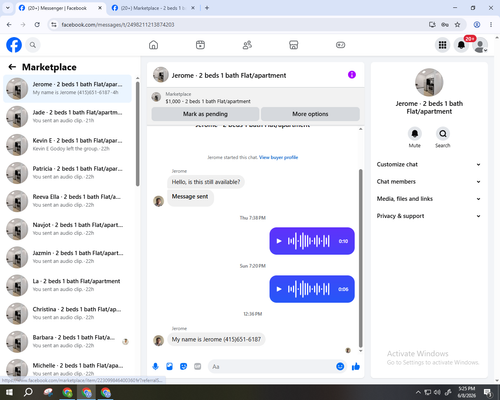Image resolution: width=500 pixels, height=400 pixels.
Task: Show hidden system tray icons
Action: coord(418,392)
